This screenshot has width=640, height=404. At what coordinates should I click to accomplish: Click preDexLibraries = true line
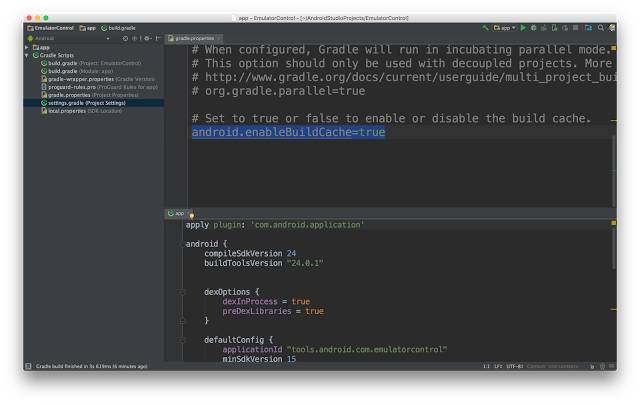click(273, 311)
